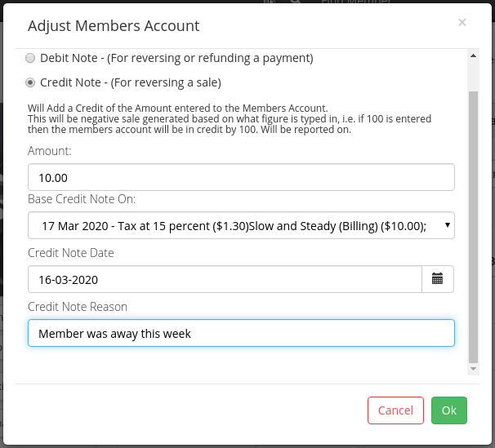
Task: Click the Credit Note reversing sale label
Action: (x=131, y=82)
